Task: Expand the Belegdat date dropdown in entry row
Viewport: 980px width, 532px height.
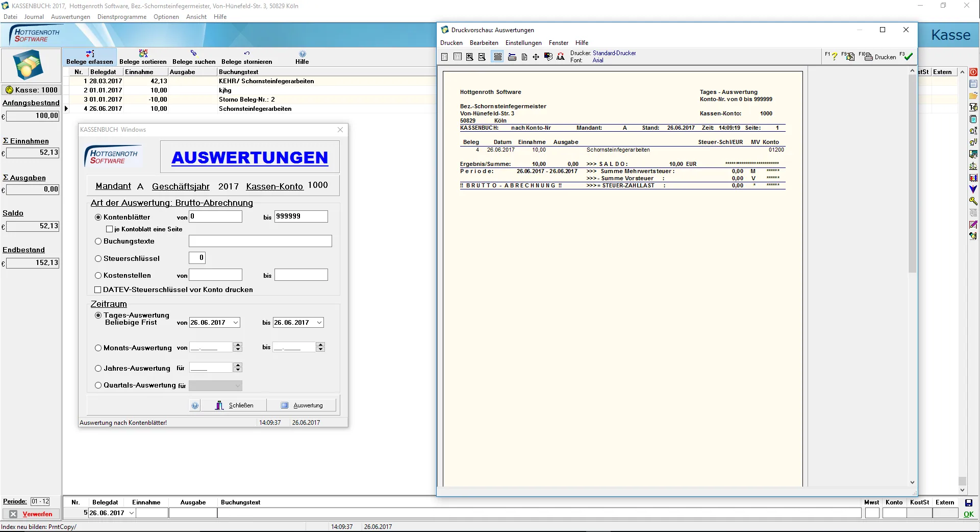Action: 132,513
